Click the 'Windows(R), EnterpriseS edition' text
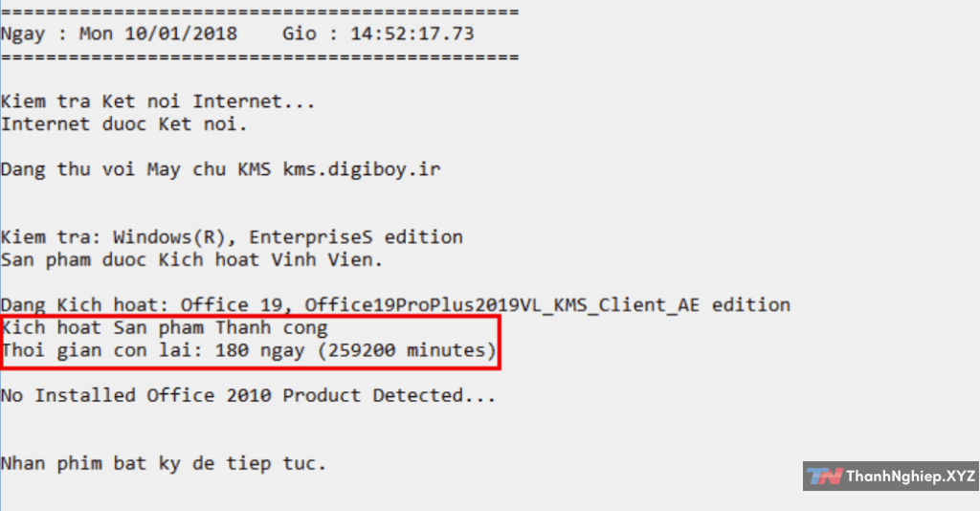 click(287, 236)
